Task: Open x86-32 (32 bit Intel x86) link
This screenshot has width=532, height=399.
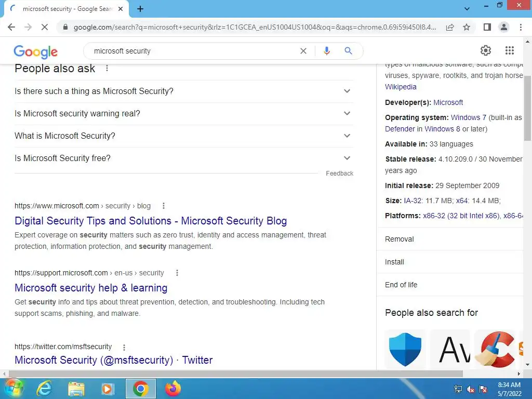Action: (461, 216)
